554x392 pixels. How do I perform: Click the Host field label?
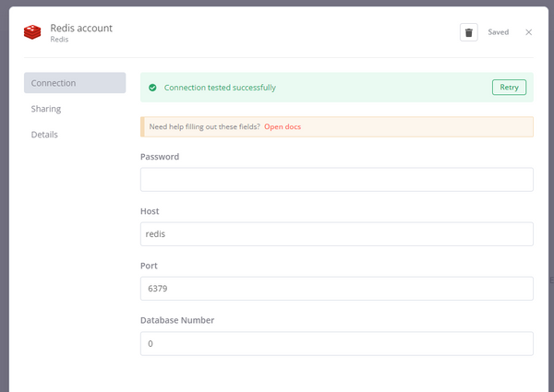point(150,211)
